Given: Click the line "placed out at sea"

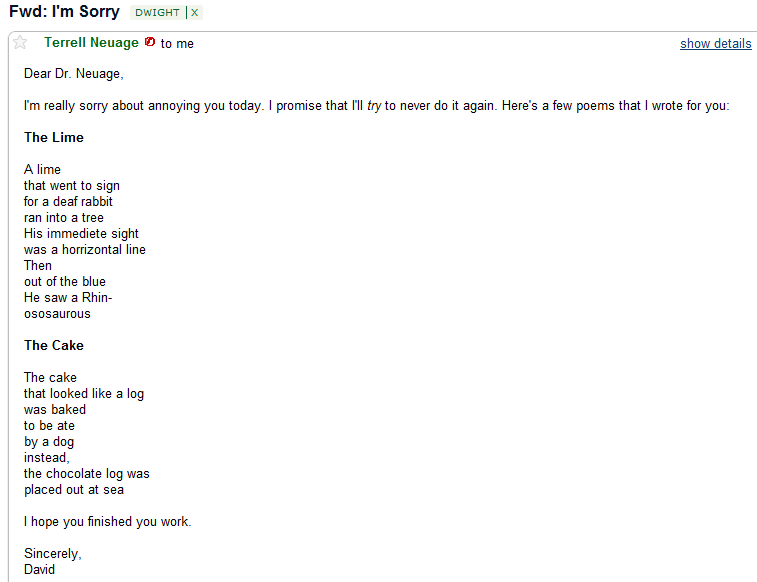Looking at the screenshot, I should click(74, 489).
